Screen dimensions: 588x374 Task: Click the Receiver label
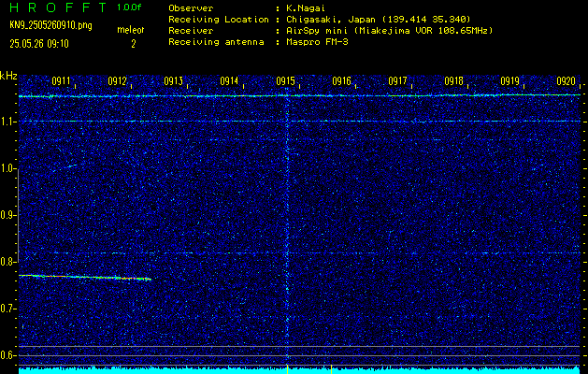[x=191, y=30]
